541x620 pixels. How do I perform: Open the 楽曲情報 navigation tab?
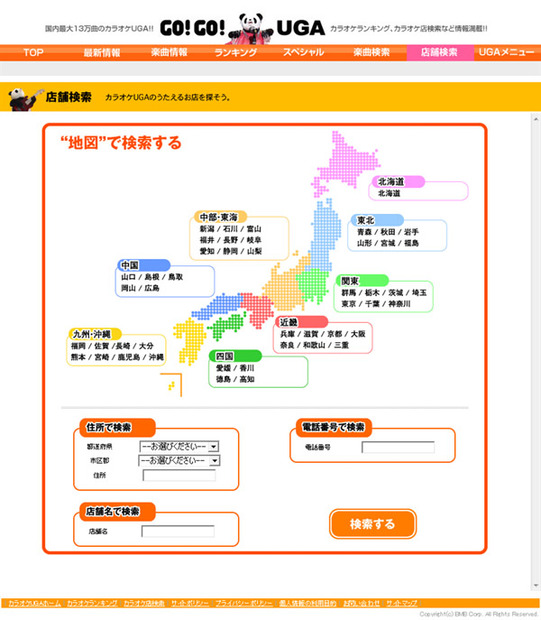(169, 53)
